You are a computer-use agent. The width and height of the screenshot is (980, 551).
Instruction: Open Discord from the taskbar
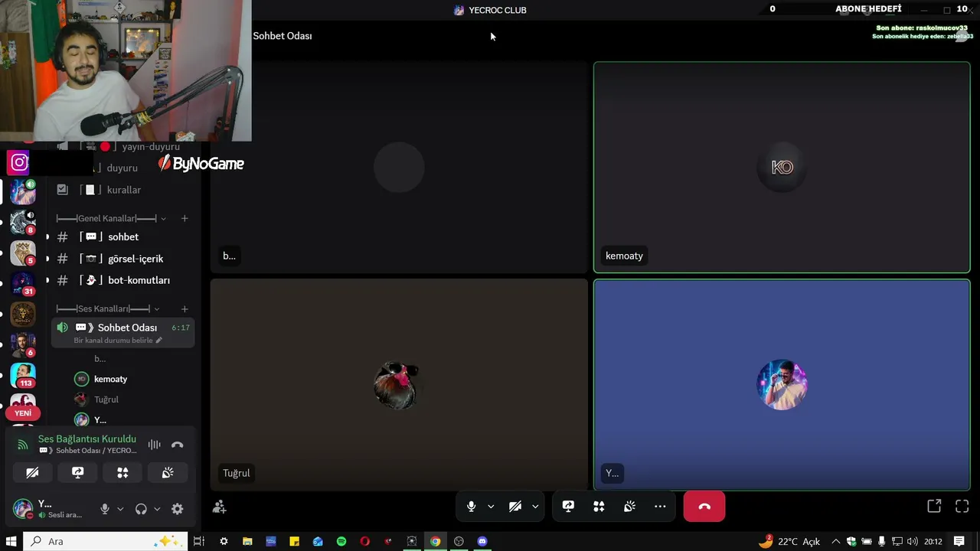coord(482,541)
